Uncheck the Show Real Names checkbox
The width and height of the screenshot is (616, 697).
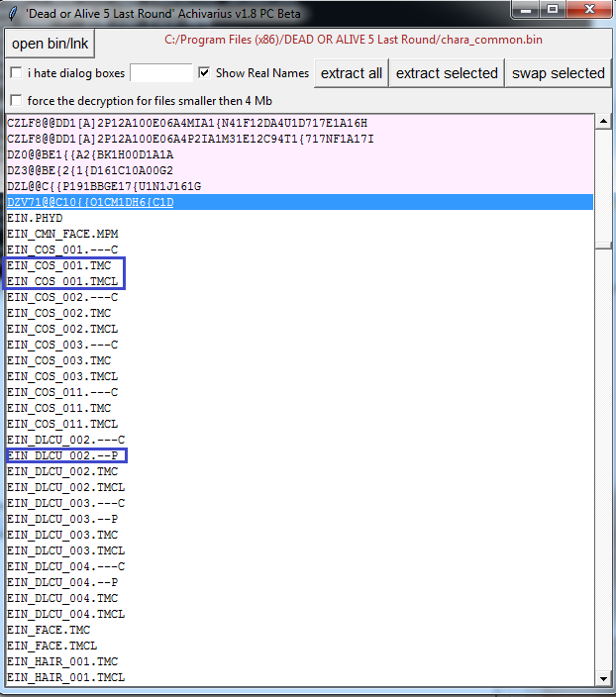click(204, 73)
